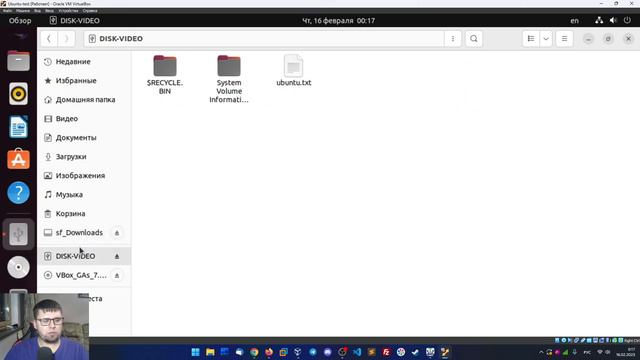Select the System Volume Information folder

(x=229, y=79)
